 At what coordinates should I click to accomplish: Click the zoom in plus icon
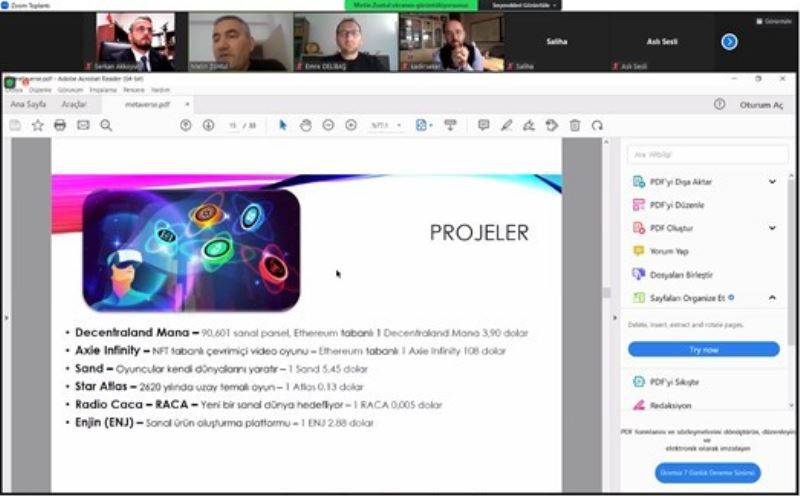point(351,125)
